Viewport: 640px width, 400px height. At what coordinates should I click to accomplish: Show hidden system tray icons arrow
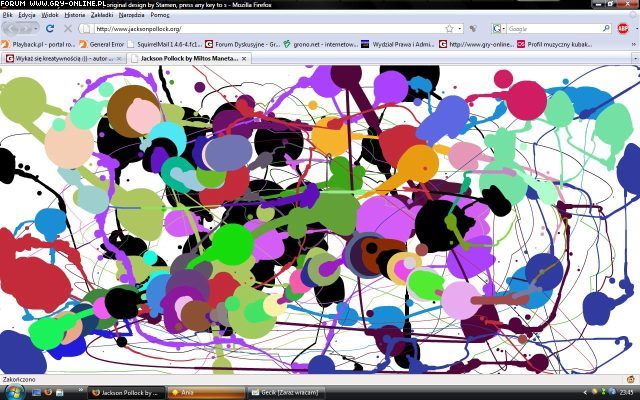[x=585, y=393]
